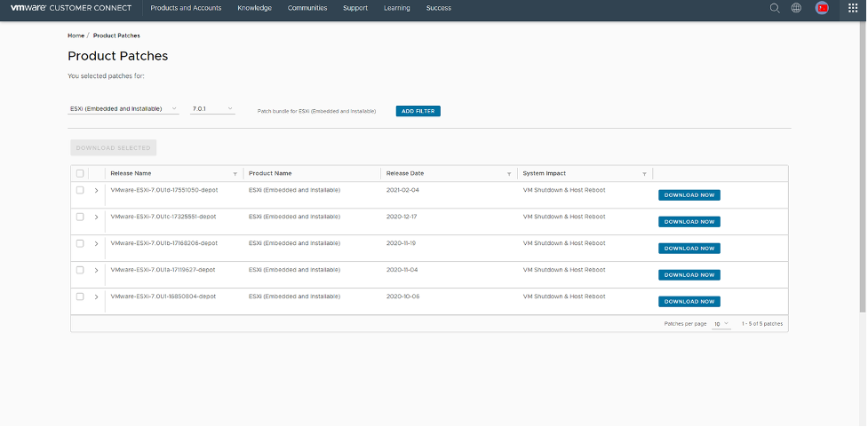Screen dimensions: 868x427
Task: Open the ESXi product dropdown
Action: click(123, 109)
